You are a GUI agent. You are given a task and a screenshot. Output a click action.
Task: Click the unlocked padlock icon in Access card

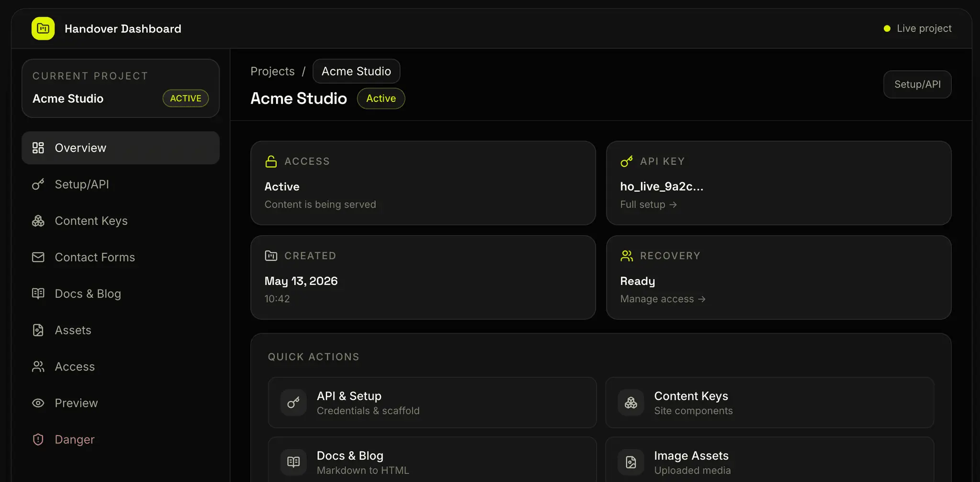[271, 162]
